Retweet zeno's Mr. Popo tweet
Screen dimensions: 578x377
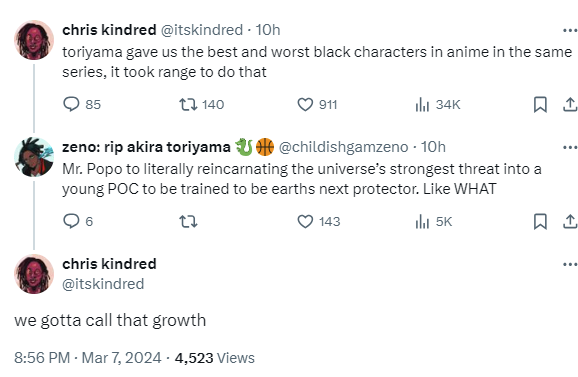point(188,221)
